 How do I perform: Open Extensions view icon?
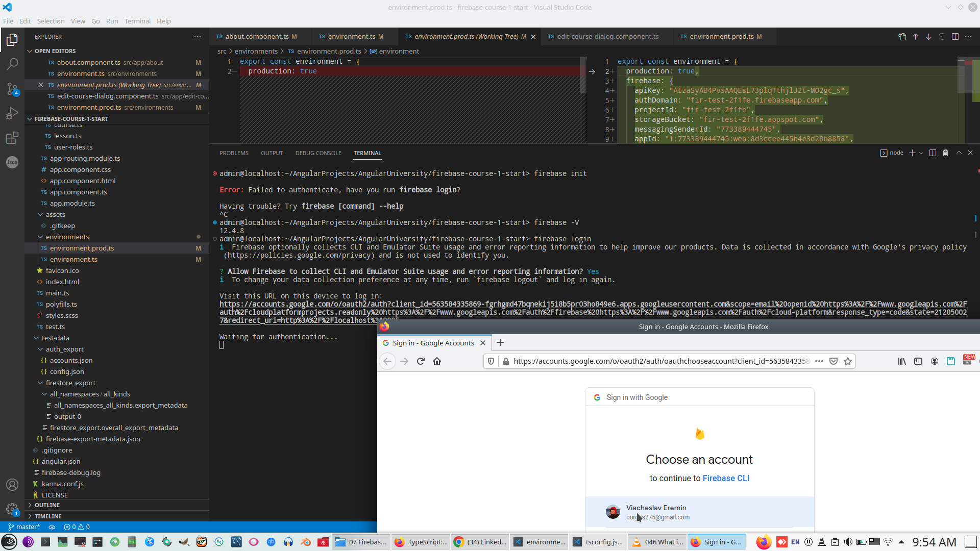[12, 138]
